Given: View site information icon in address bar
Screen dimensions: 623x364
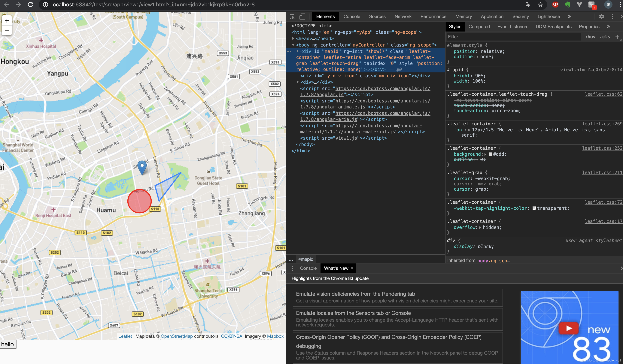Looking at the screenshot, I should click(x=45, y=5).
